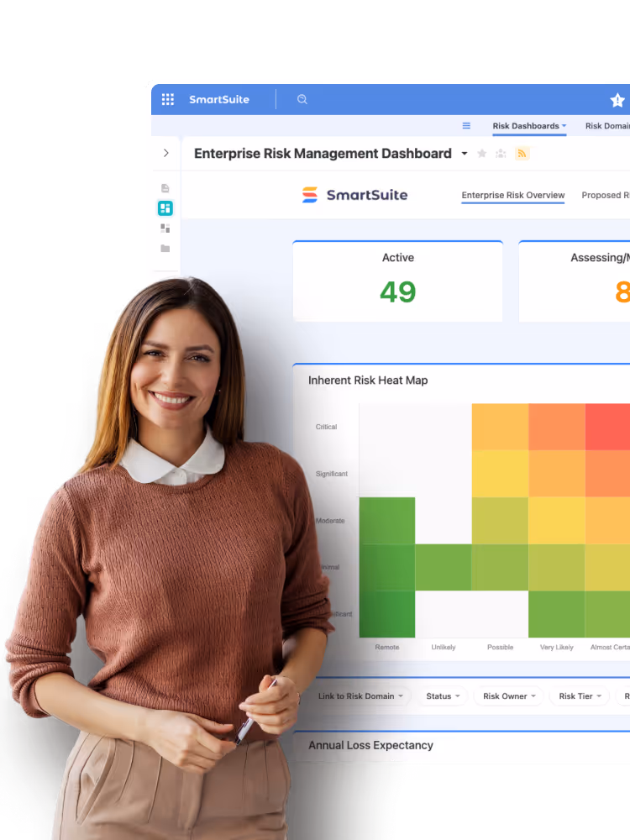Click the Possible axis label
The image size is (630, 840).
coord(501,647)
